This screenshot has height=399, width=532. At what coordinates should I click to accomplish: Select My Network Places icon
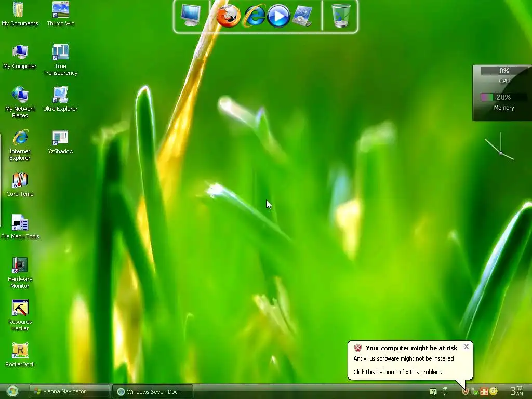point(20,102)
